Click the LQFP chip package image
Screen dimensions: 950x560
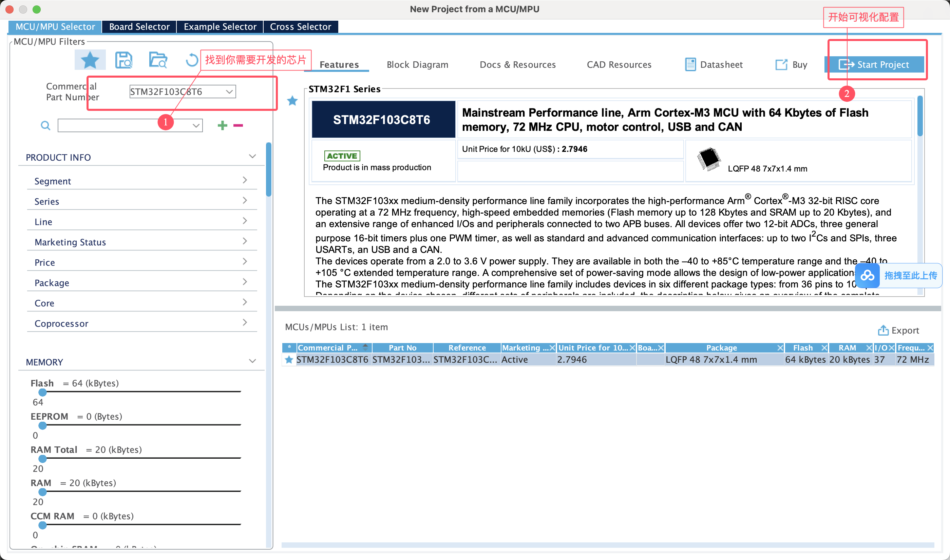coord(708,159)
